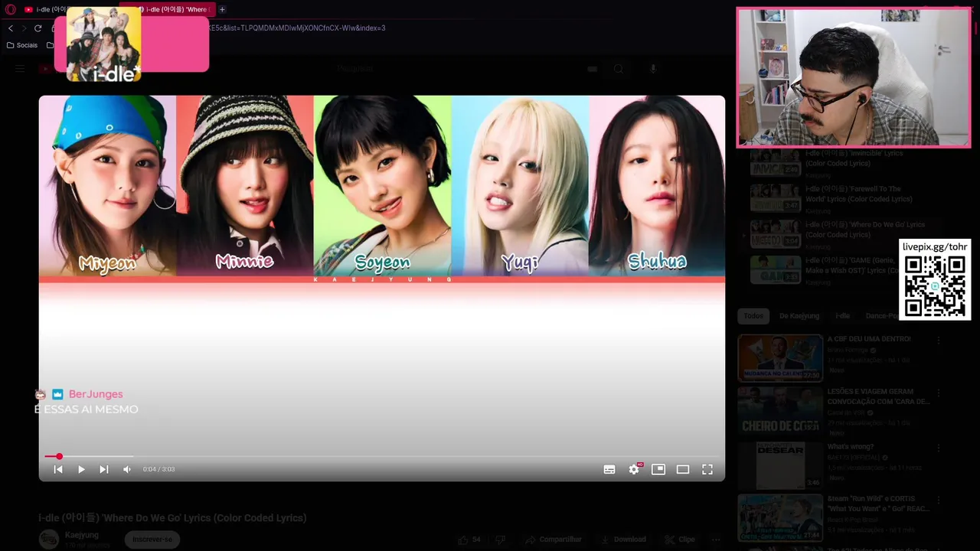Dislike the video with thumbs down
Screen dimensions: 980x551
(x=500, y=540)
